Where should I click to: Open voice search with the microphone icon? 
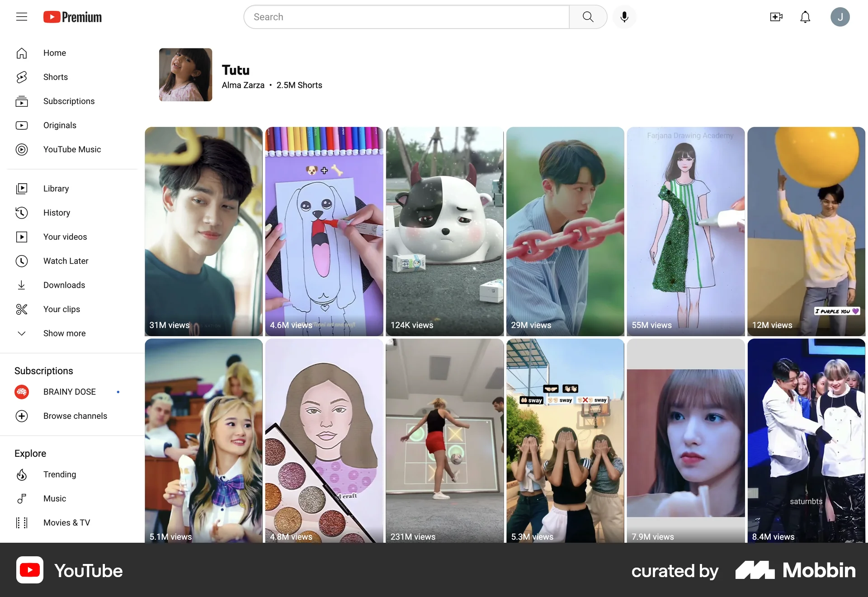624,17
